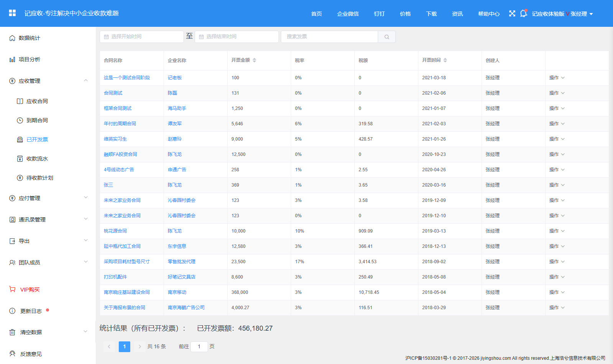Viewport: 613px width, 364px height.
Task: Sort the table by 开票金额
Action: point(254,60)
